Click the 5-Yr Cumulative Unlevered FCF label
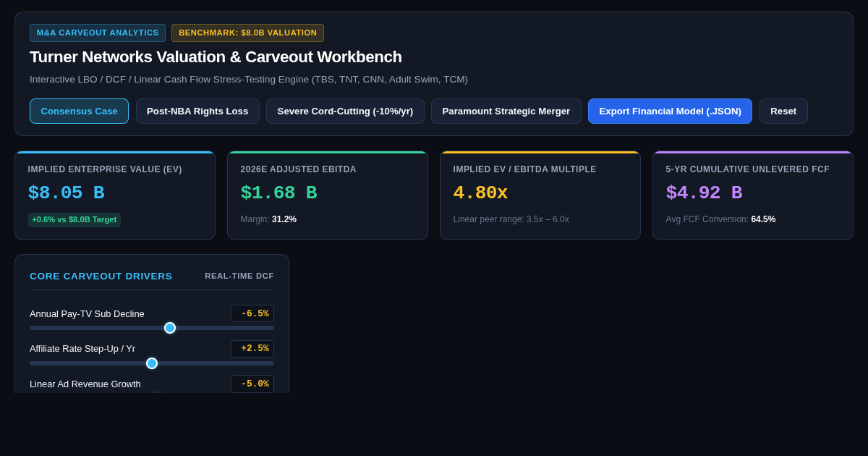This screenshot has height=456, width=868. point(747,169)
